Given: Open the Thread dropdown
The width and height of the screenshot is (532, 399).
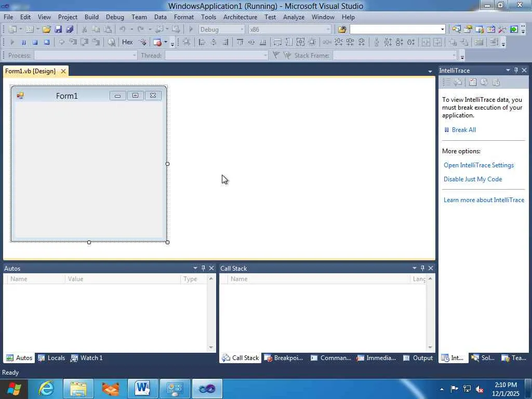Looking at the screenshot, I should coord(265,55).
